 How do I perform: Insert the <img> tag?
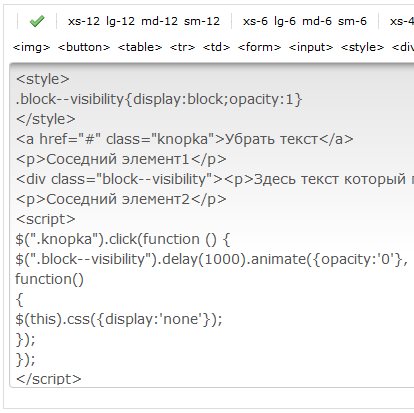[31, 47]
